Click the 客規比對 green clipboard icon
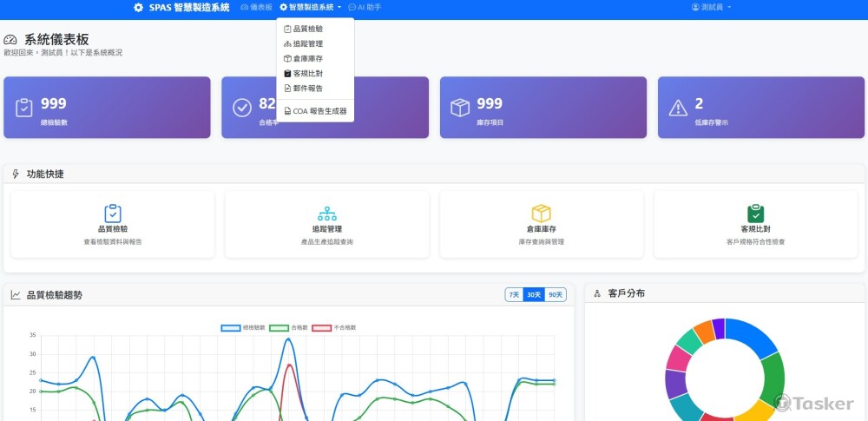868x421 pixels. [755, 214]
